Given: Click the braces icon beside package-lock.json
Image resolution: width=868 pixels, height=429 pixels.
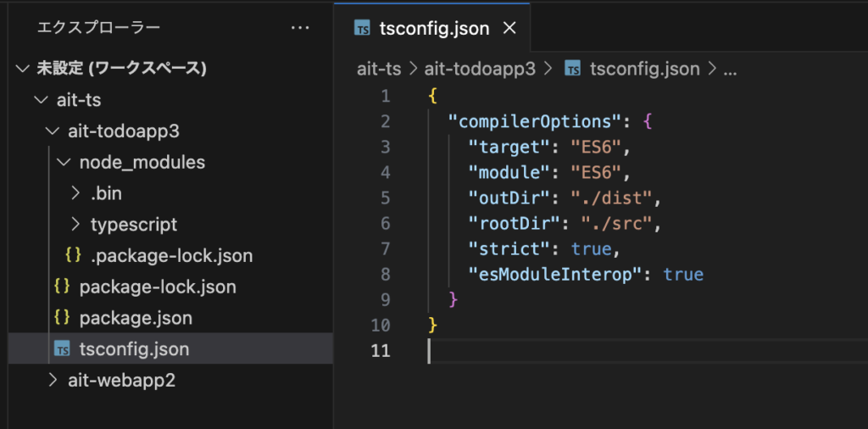Looking at the screenshot, I should coord(62,287).
